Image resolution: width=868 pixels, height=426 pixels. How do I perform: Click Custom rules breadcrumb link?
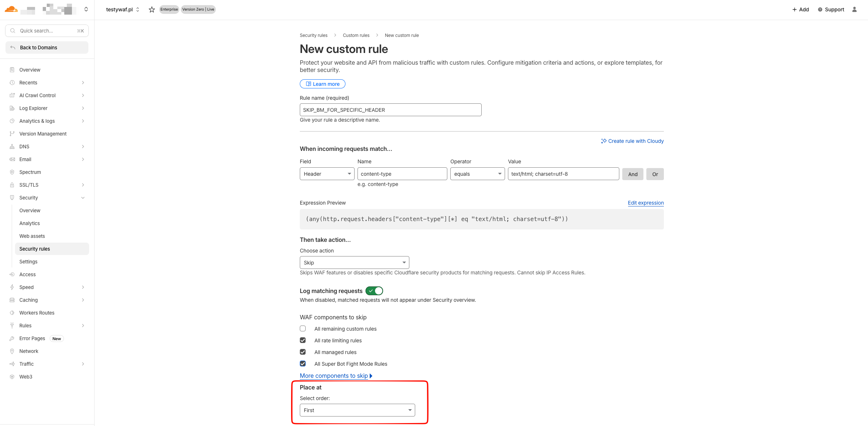(x=356, y=35)
